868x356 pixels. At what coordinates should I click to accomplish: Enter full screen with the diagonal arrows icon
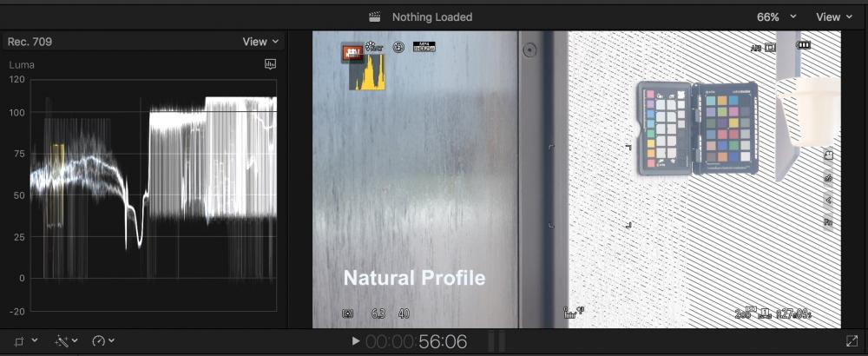coord(852,341)
